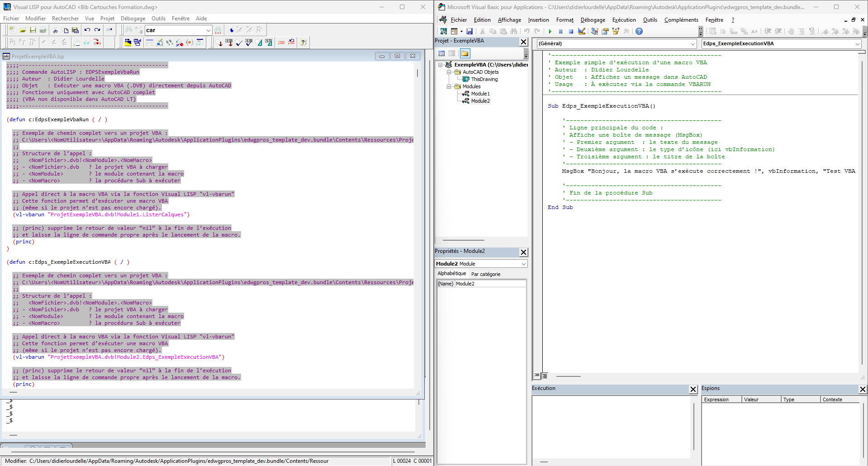Open the Projet menu in Visual LISP
The height and width of the screenshot is (466, 868).
point(107,19)
